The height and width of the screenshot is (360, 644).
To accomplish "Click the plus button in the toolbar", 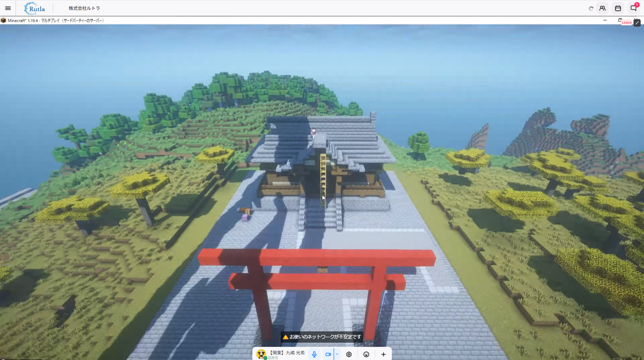I will pos(383,355).
